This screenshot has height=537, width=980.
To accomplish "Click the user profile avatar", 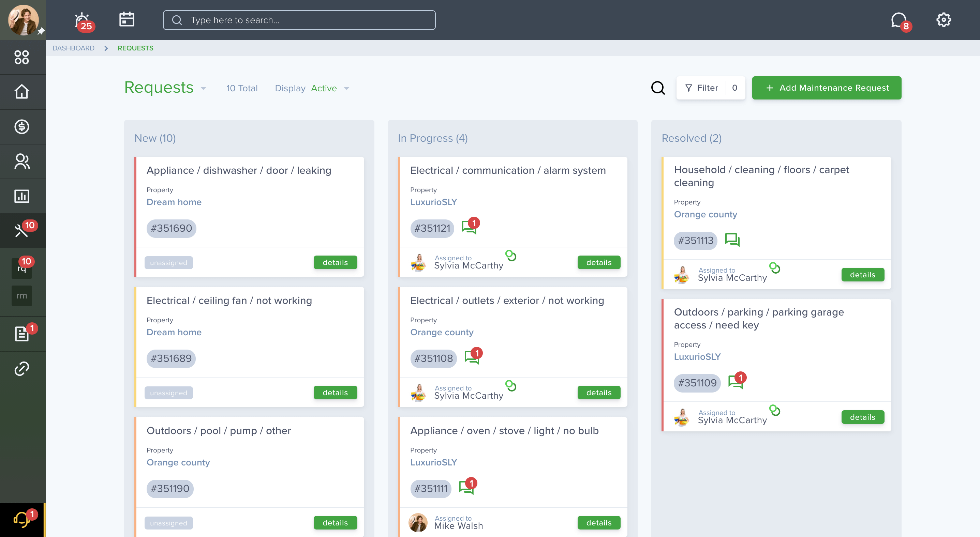I will point(24,20).
